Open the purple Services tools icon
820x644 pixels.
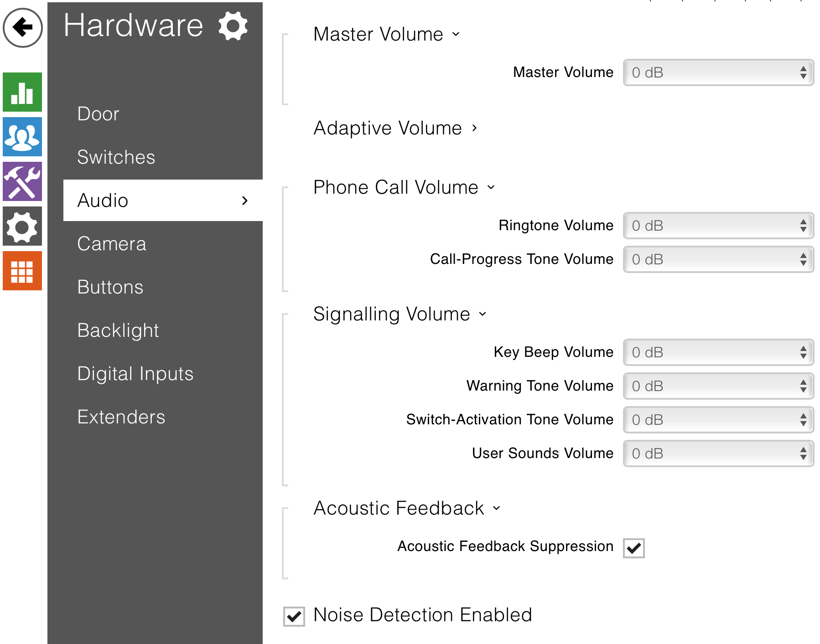22,181
